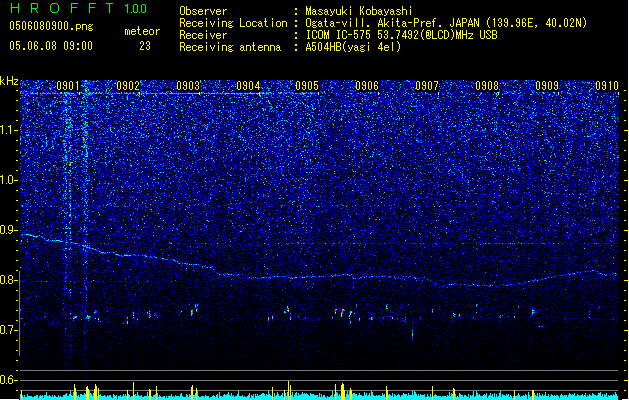Click the HROFFT 1.0.0 title text
Viewport: 629px width, 400px height.
pyautogui.click(x=78, y=8)
